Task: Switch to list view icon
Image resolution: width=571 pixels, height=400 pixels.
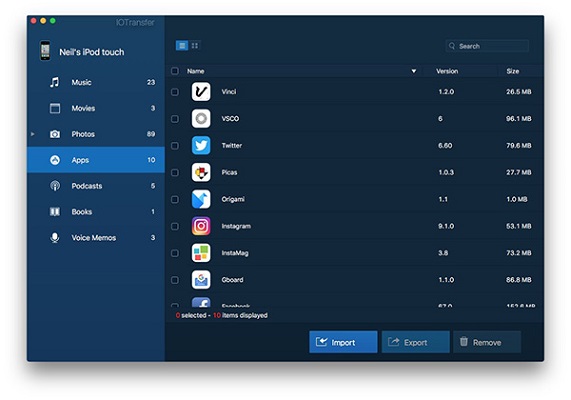Action: click(182, 46)
